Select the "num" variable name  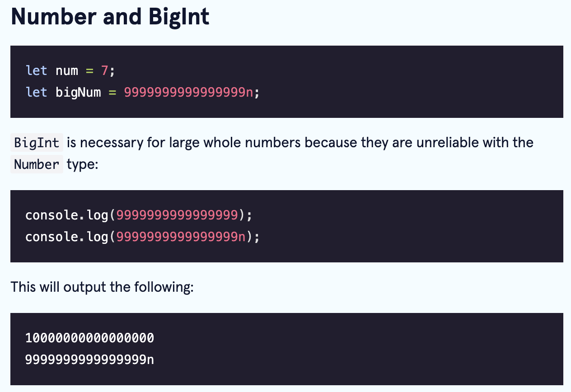pos(67,71)
